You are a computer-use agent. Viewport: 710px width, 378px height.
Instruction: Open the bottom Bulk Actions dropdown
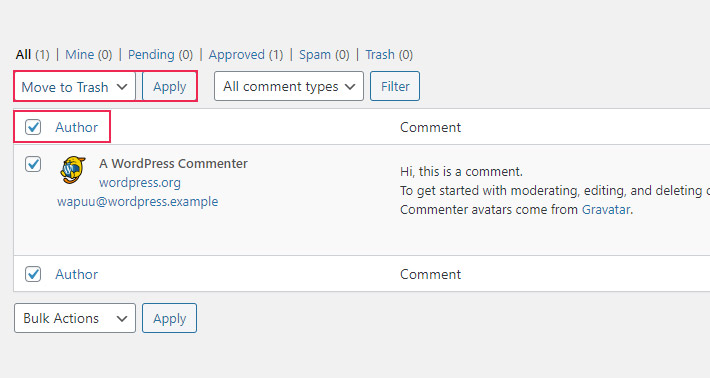click(x=75, y=318)
